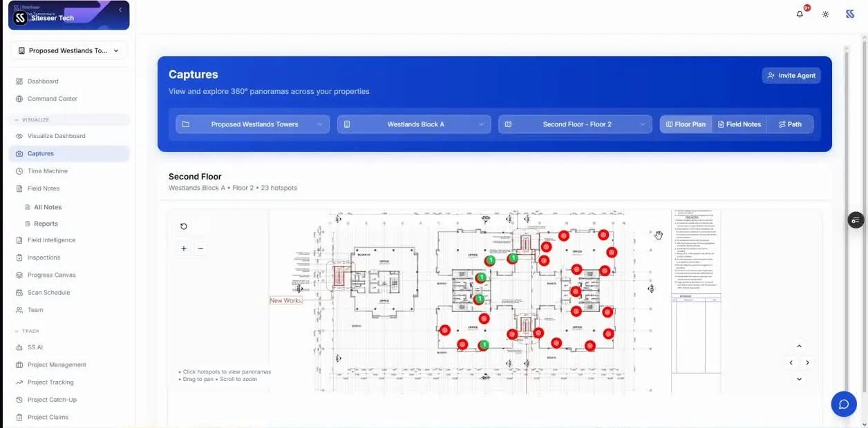
Task: Expand the Proposed Westlands Towers property dropdown
Action: point(253,124)
